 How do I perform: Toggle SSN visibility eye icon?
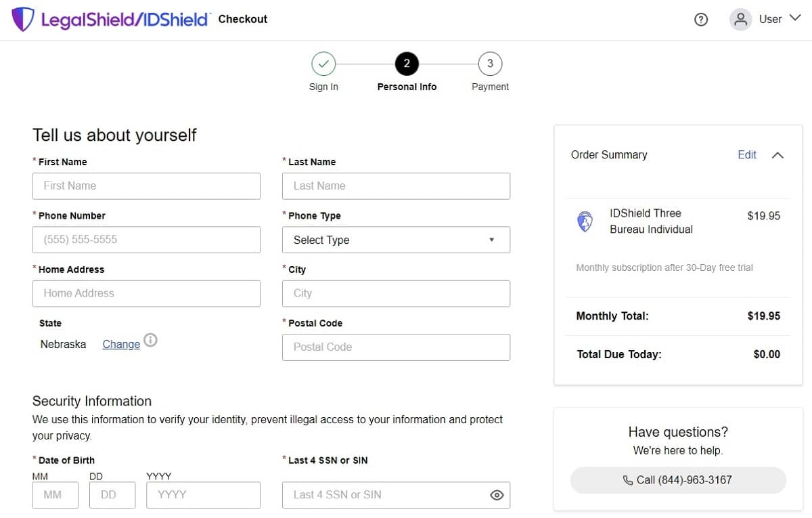click(x=497, y=495)
